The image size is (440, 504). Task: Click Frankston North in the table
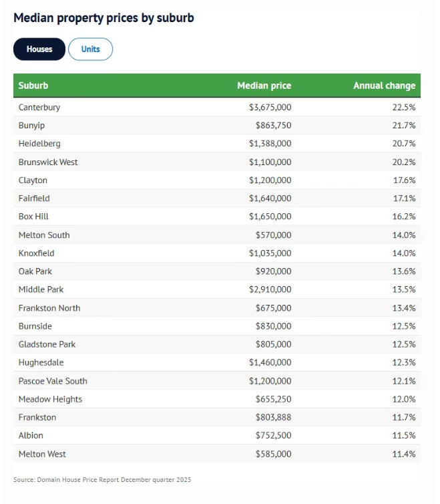49,307
